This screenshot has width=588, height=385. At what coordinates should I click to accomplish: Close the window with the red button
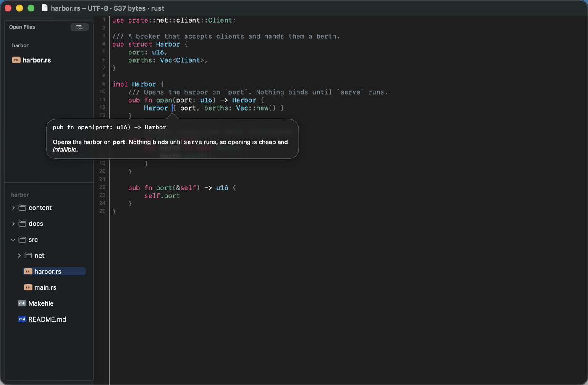[8, 8]
